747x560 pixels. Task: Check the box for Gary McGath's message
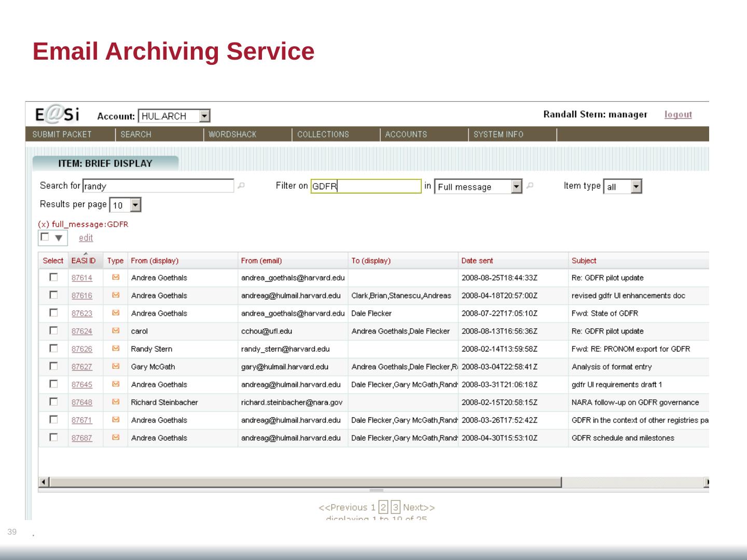53,366
